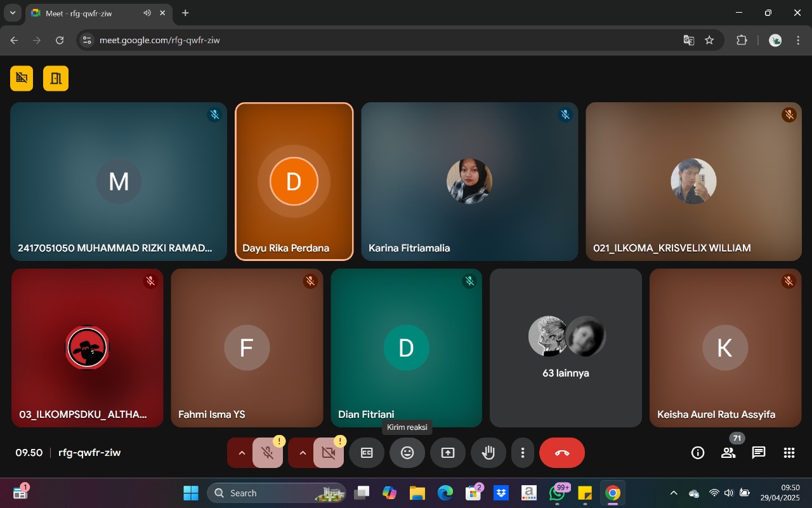
Task: Expand audio settings arrow beside microphone
Action: click(241, 453)
